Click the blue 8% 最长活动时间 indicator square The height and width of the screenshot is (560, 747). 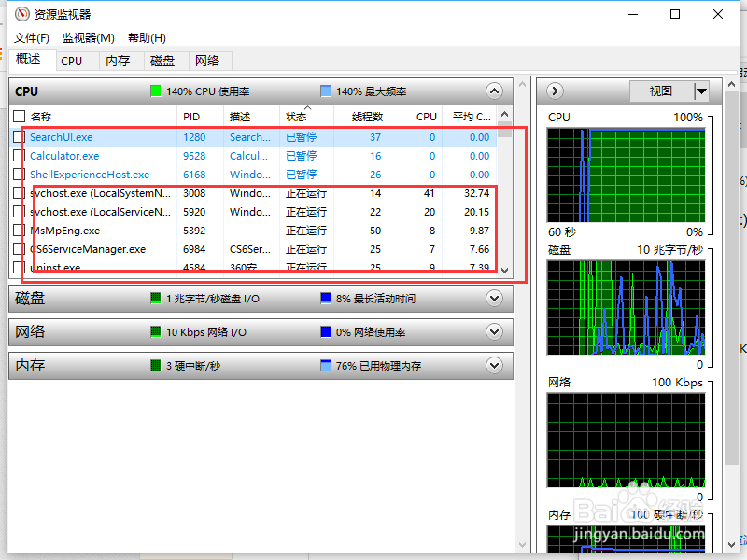pyautogui.click(x=325, y=299)
